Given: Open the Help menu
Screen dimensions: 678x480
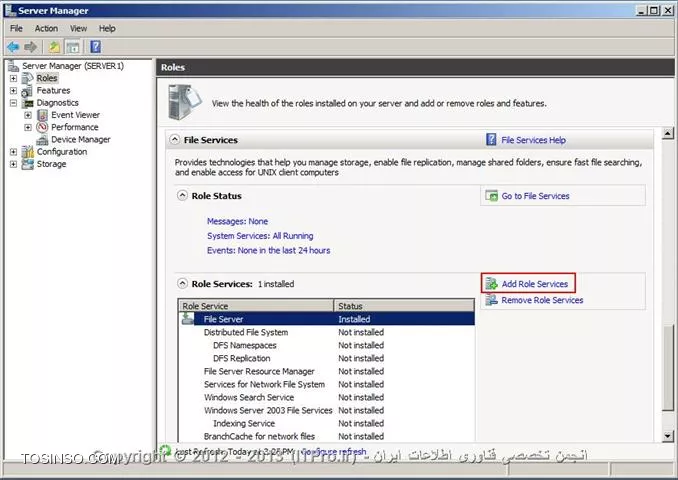Looking at the screenshot, I should [107, 29].
